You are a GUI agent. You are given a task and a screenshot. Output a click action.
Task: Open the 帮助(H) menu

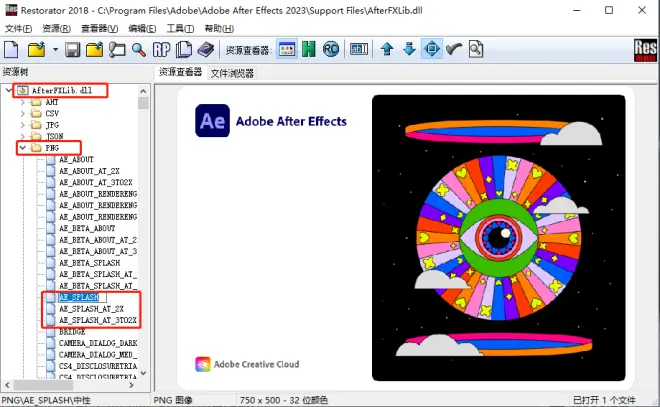point(219,28)
